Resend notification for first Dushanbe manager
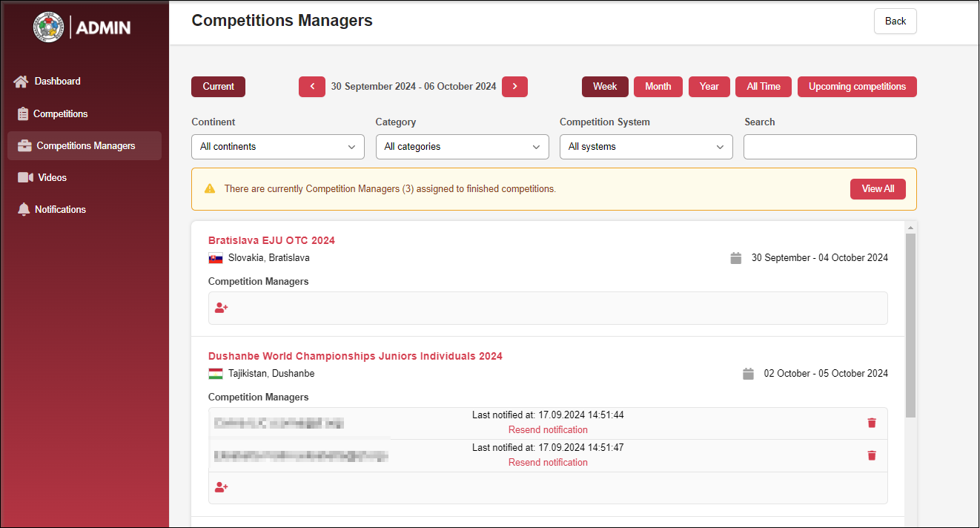Screen dimensions: 980x528 (548, 430)
